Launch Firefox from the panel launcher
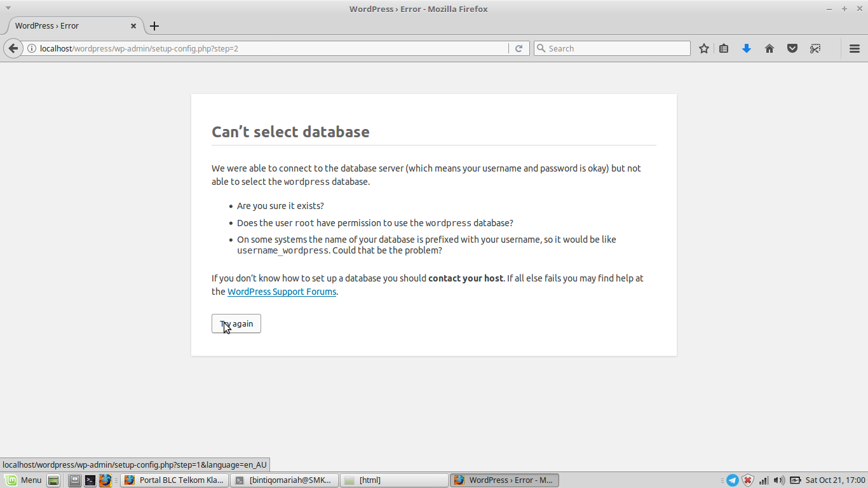This screenshot has height=488, width=868. [105, 480]
